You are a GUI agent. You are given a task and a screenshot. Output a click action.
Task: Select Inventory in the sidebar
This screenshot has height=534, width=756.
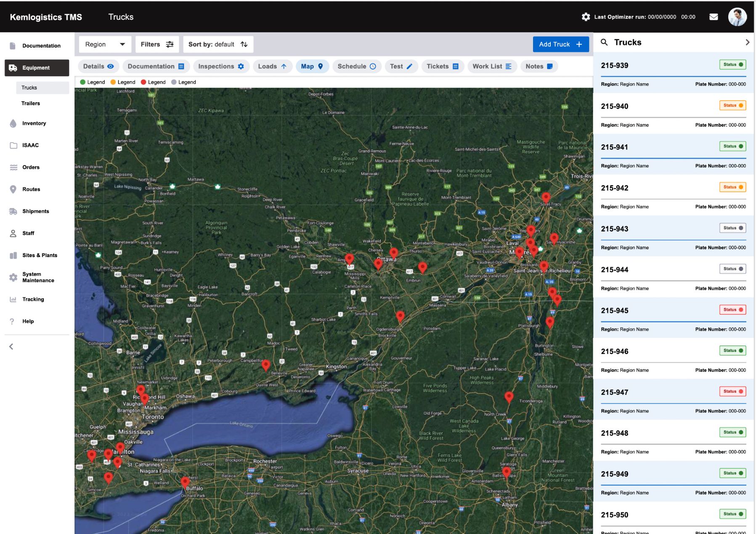click(37, 123)
